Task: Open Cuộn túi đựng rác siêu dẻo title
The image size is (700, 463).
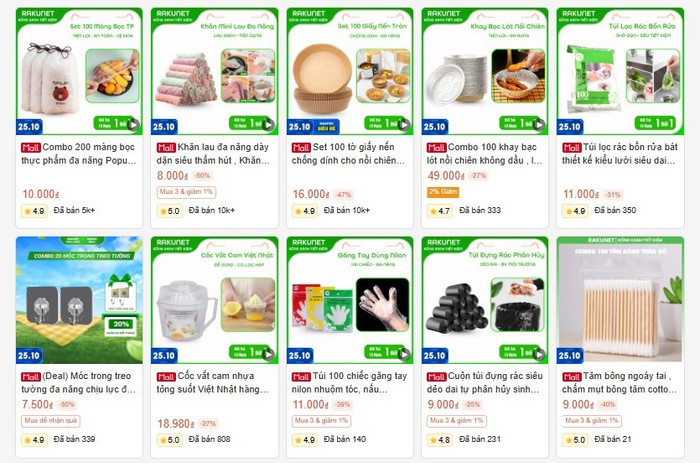Action: (484, 383)
